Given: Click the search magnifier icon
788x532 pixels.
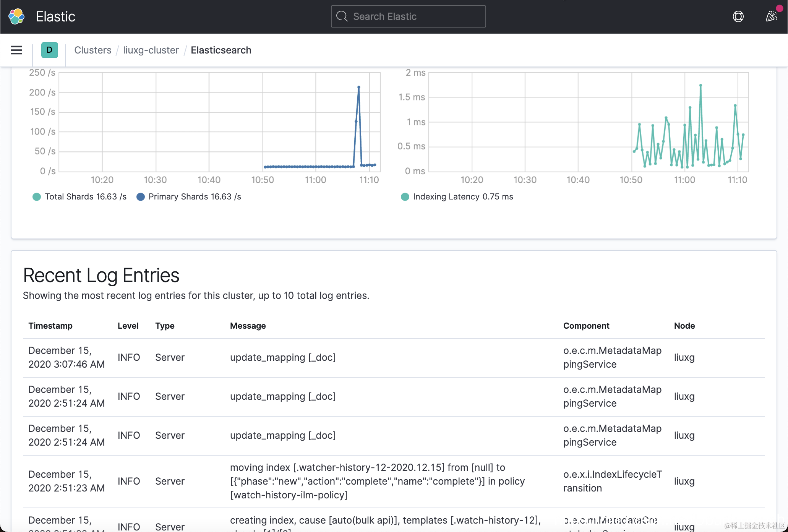Looking at the screenshot, I should coord(342,16).
